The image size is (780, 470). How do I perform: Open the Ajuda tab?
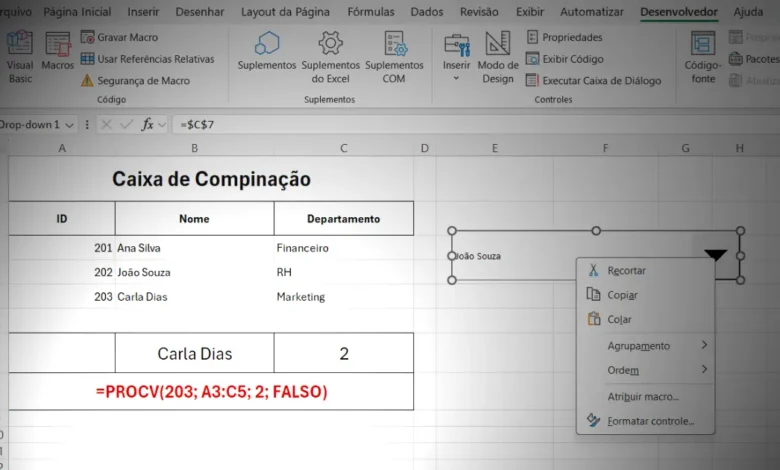(748, 11)
